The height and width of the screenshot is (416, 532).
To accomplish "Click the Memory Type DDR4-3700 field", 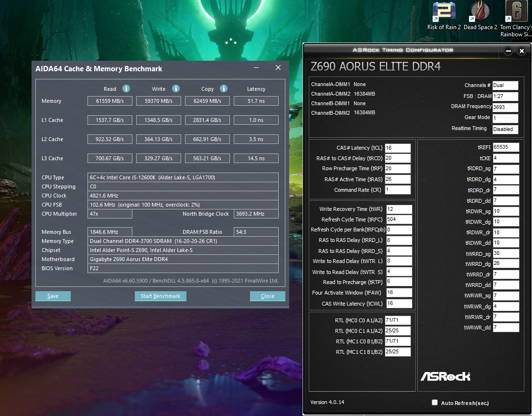I will tap(183, 241).
